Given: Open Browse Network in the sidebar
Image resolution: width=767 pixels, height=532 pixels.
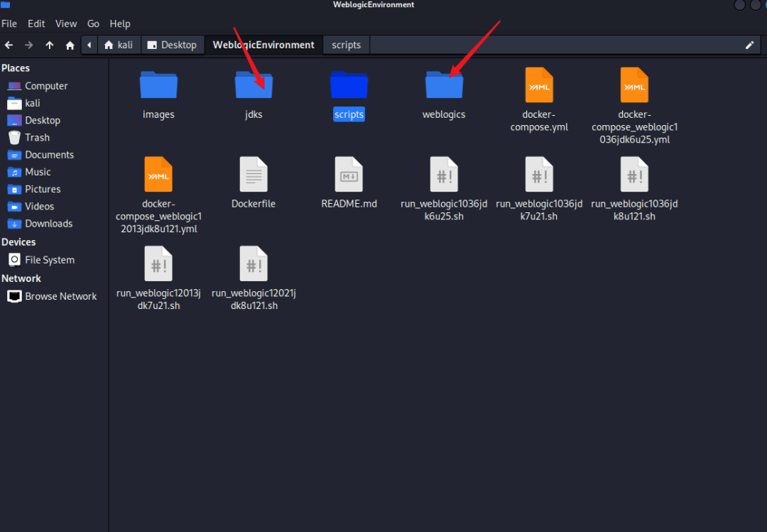Looking at the screenshot, I should 58,296.
